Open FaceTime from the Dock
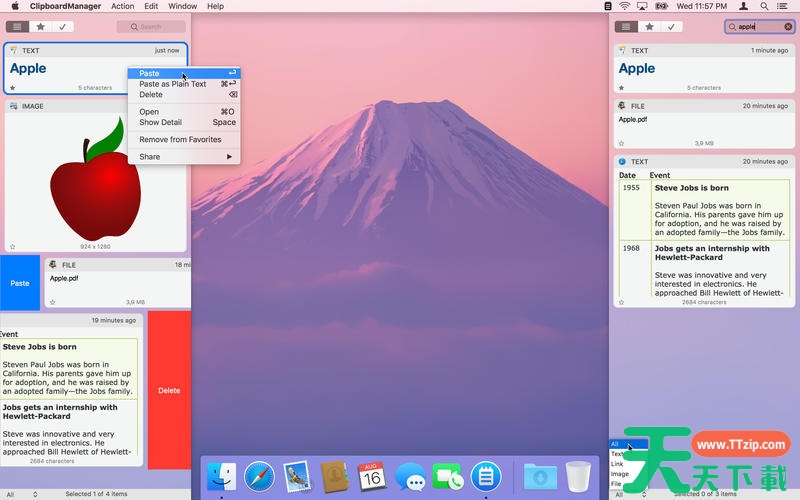 pos(447,477)
